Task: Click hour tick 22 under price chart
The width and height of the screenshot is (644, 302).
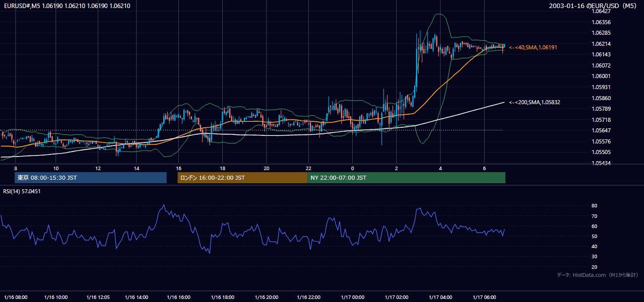Action: (x=309, y=168)
